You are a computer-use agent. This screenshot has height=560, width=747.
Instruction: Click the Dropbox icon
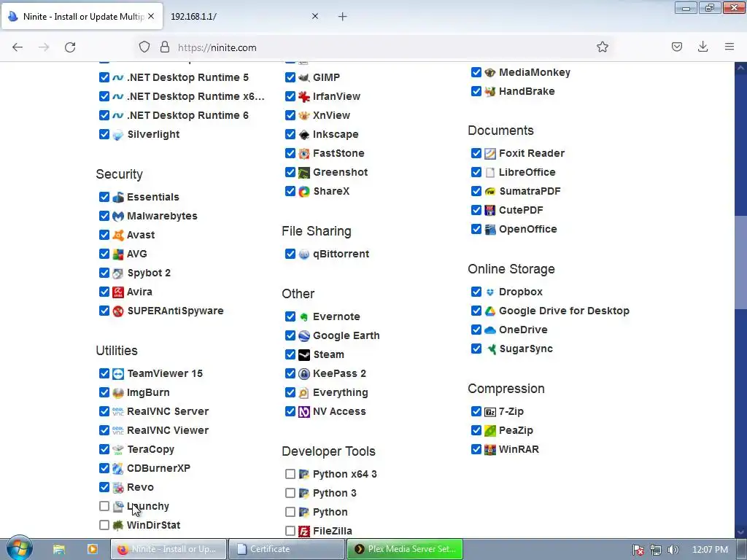(490, 292)
